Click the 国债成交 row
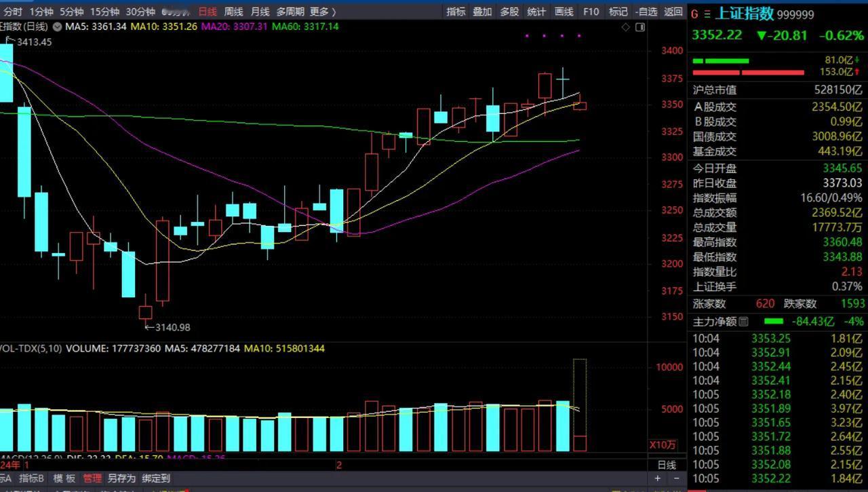The width and height of the screenshot is (868, 492). pos(778,137)
